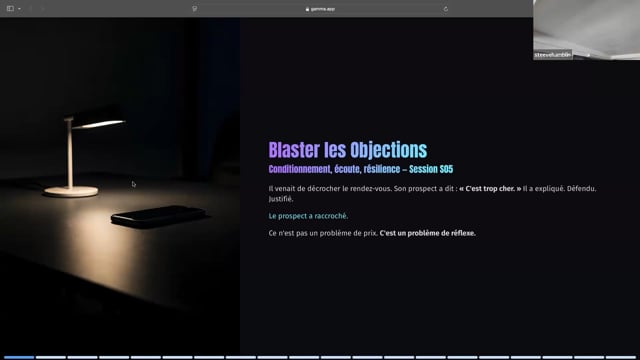Screen dimensions: 640x360
Task: Click the Le prospect a raccroché line
Action: 308,216
